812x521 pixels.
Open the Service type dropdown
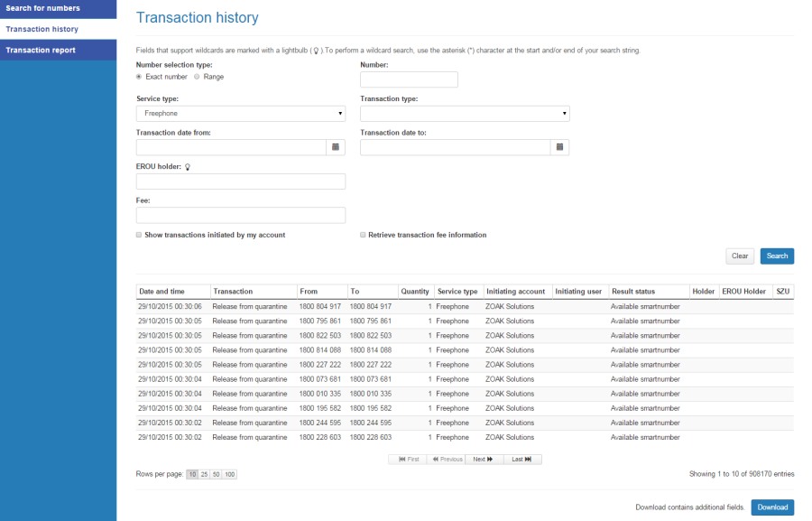[241, 113]
